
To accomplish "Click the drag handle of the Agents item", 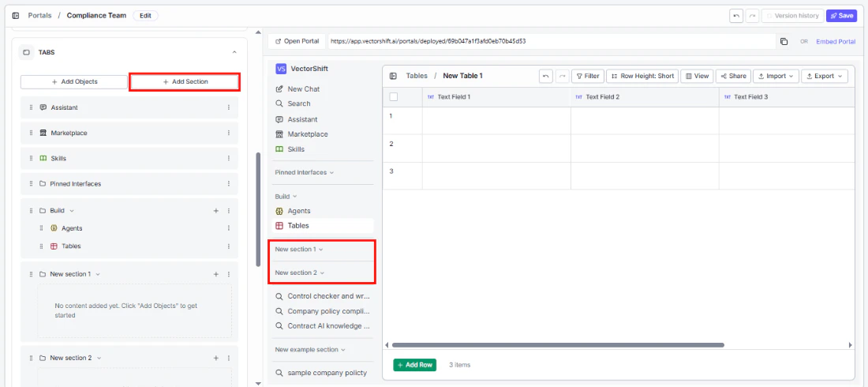I will click(42, 228).
